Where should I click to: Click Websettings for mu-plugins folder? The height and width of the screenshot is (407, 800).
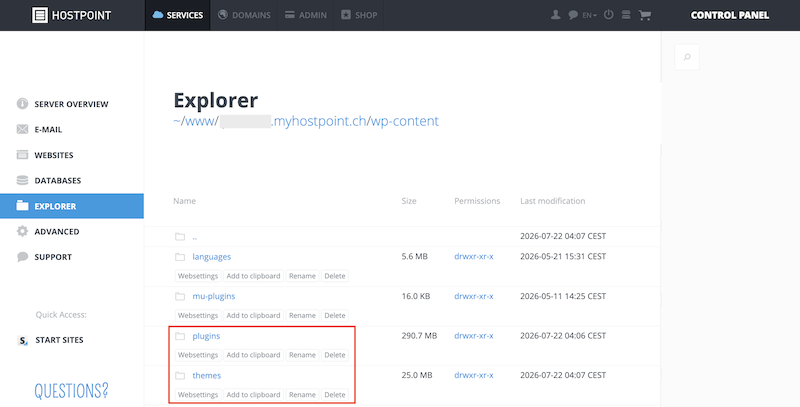click(x=198, y=316)
